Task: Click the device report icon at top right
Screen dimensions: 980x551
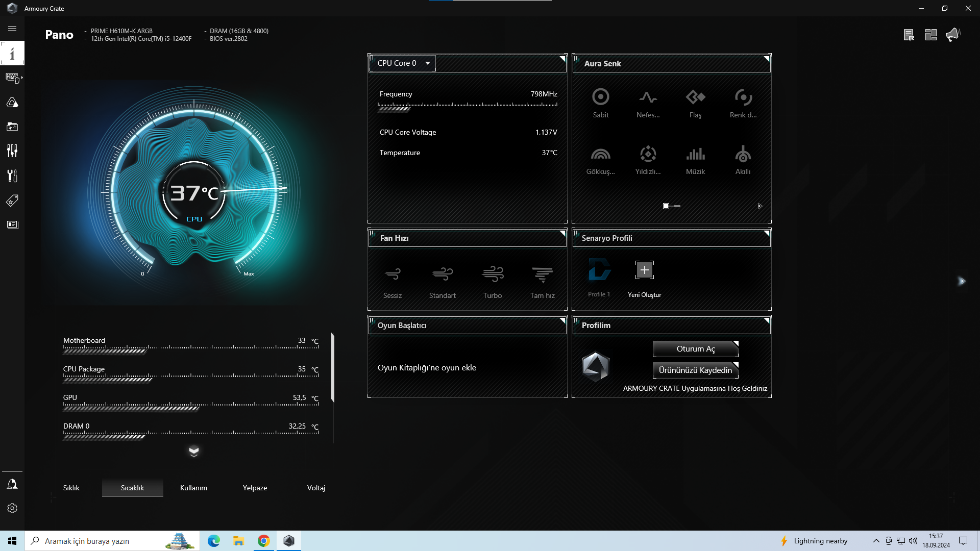Action: tap(909, 35)
